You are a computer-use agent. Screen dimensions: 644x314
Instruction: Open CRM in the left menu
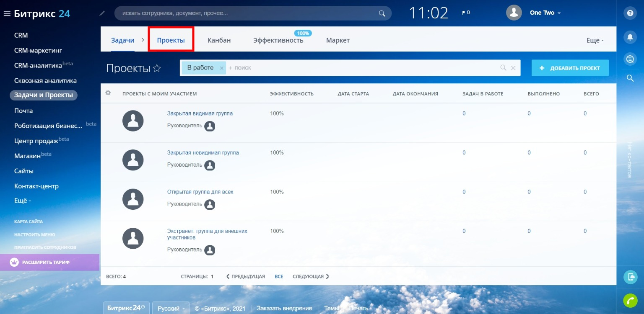pos(21,35)
